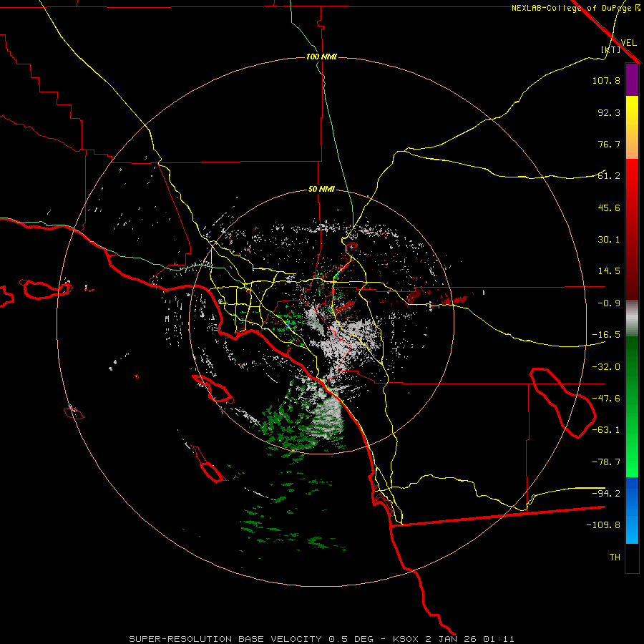Screen dimensions: 644x644
Task: Click the VEL legend title
Action: pyautogui.click(x=628, y=43)
